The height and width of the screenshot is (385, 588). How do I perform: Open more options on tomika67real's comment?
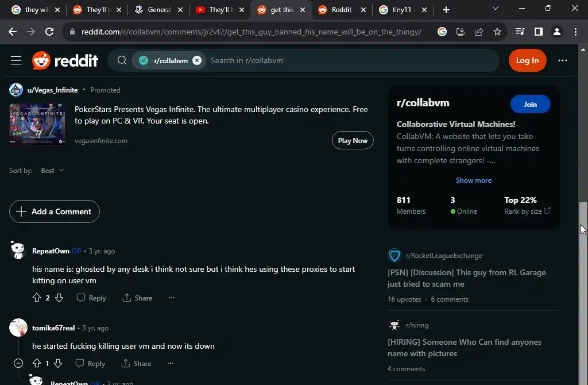(170, 363)
